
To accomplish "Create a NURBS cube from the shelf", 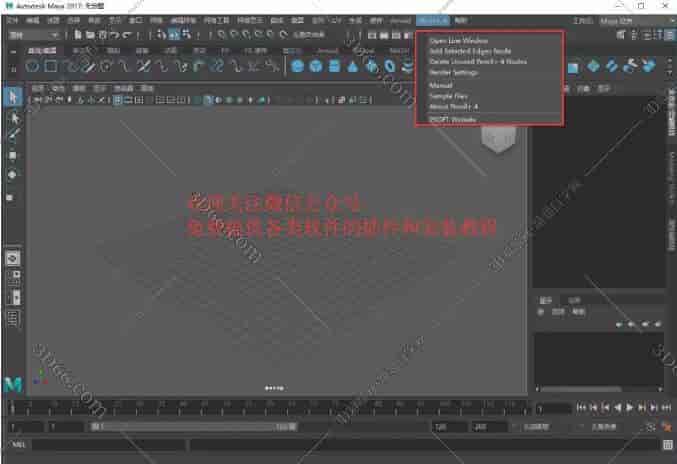I will 316,66.
